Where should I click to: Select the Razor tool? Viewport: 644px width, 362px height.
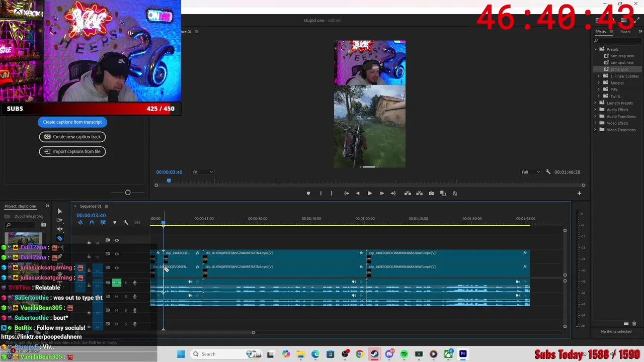[x=59, y=238]
